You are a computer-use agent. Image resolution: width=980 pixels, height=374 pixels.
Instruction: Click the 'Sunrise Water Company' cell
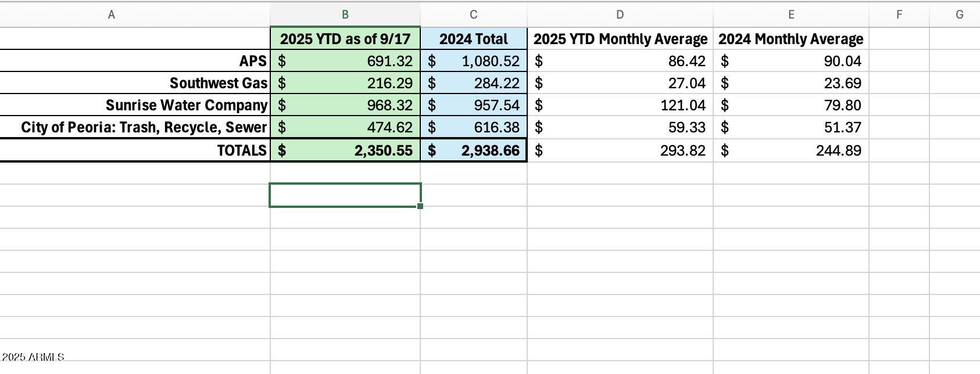click(x=135, y=105)
